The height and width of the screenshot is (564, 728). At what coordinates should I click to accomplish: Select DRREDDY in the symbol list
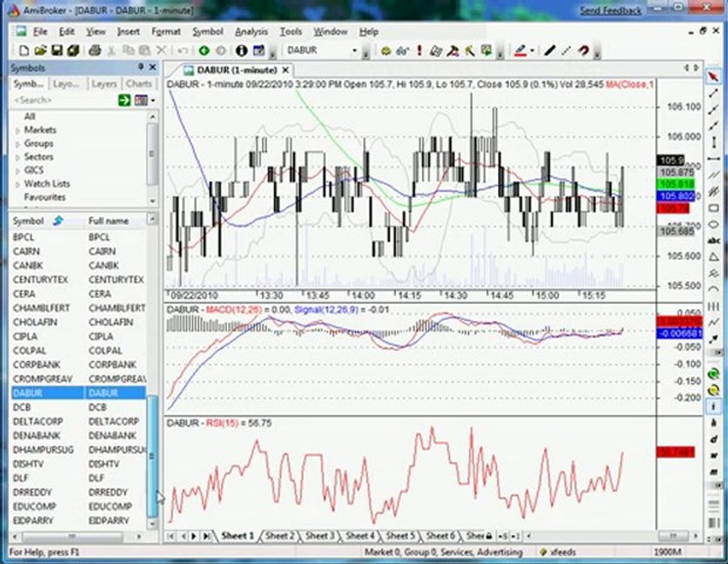tap(79, 492)
